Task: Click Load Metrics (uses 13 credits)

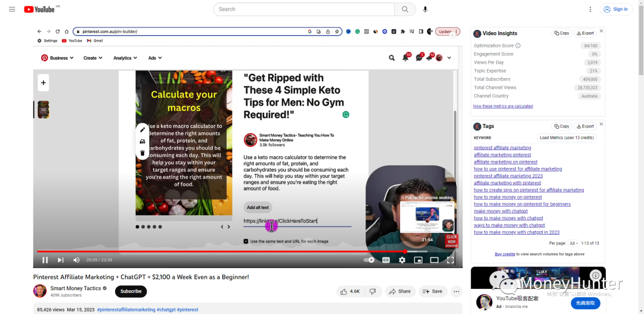Action: 567,138
